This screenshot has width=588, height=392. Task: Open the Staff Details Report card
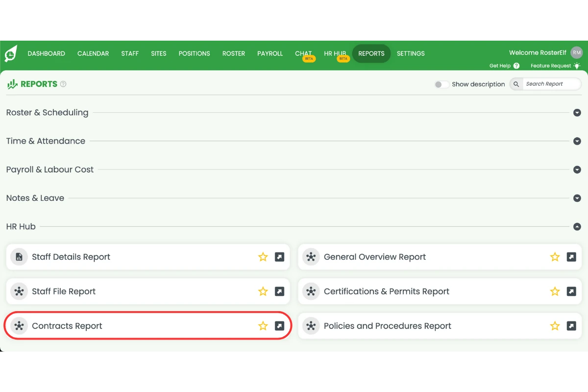[148, 257]
